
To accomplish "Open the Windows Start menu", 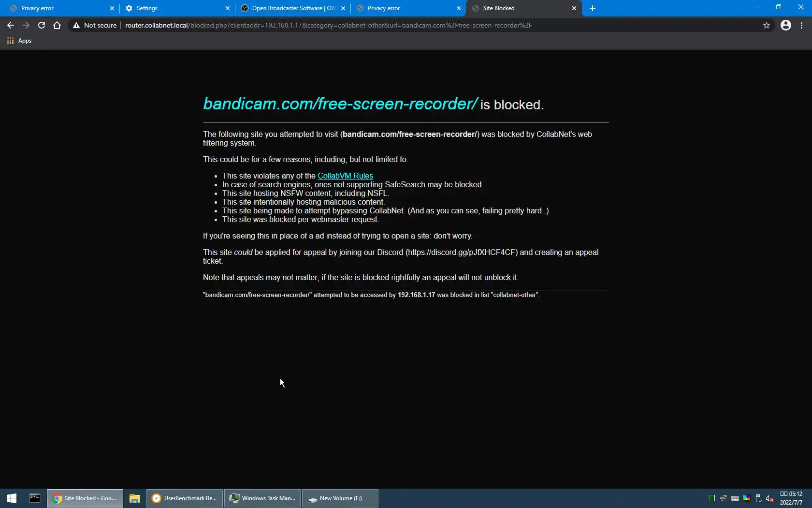I will click(12, 498).
